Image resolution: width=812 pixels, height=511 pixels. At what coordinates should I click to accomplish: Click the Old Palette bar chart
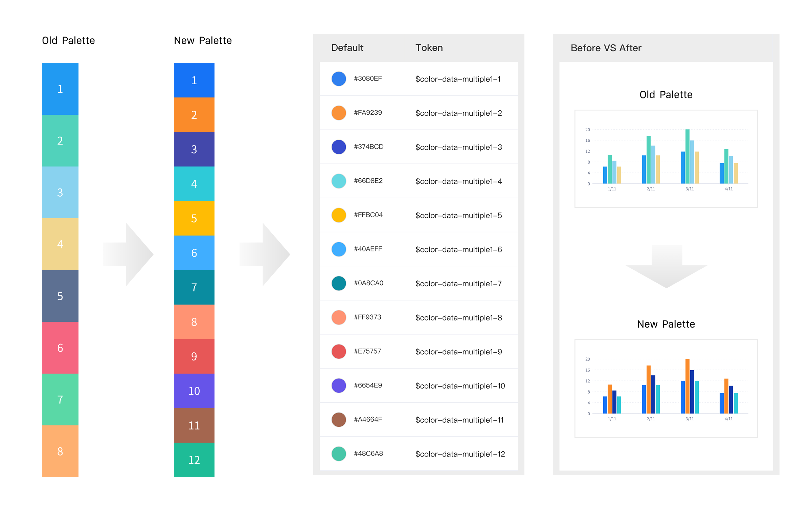coord(666,158)
